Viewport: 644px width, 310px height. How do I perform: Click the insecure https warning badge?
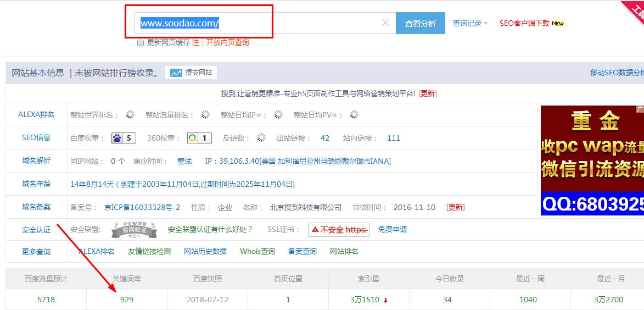[x=338, y=230]
